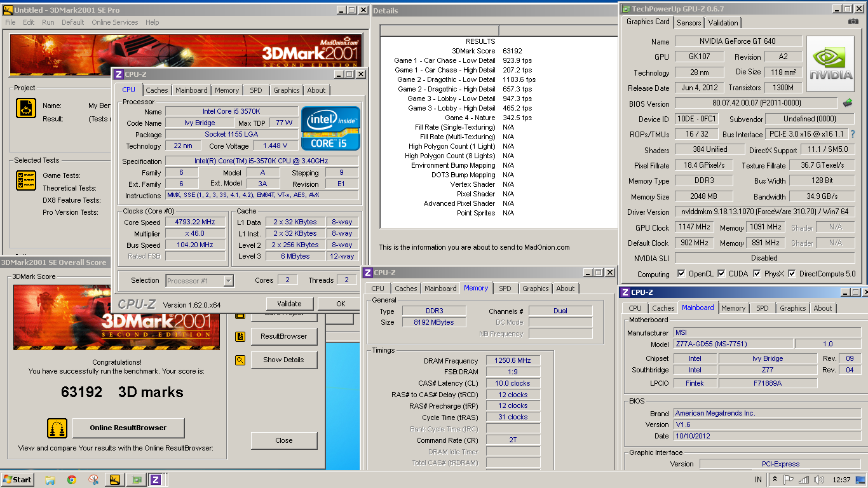Click the Bus Interface question mark icon
The height and width of the screenshot is (488, 868).
pos(853,134)
